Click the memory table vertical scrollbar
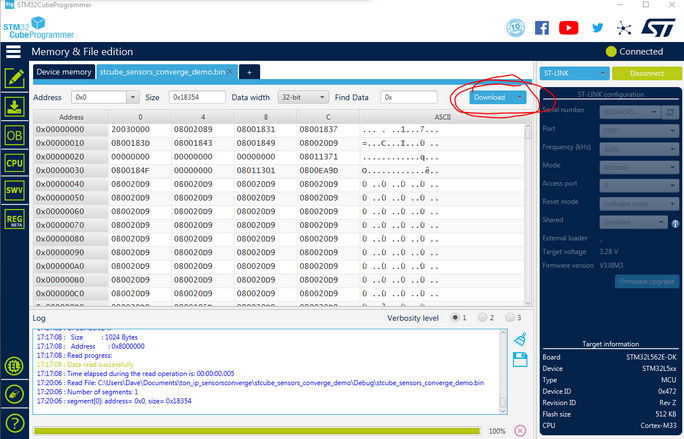The width and height of the screenshot is (684, 439). click(528, 215)
